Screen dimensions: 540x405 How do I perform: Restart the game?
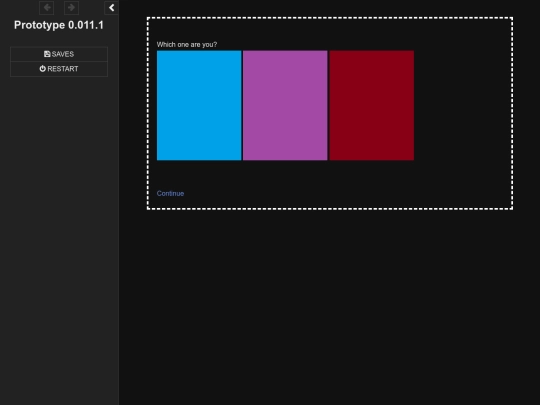coord(59,69)
